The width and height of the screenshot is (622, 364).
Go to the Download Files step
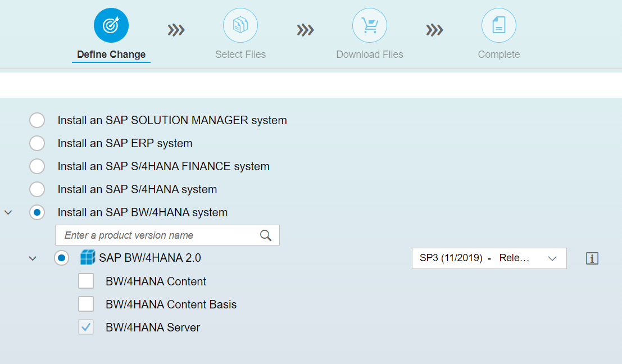[x=370, y=54]
